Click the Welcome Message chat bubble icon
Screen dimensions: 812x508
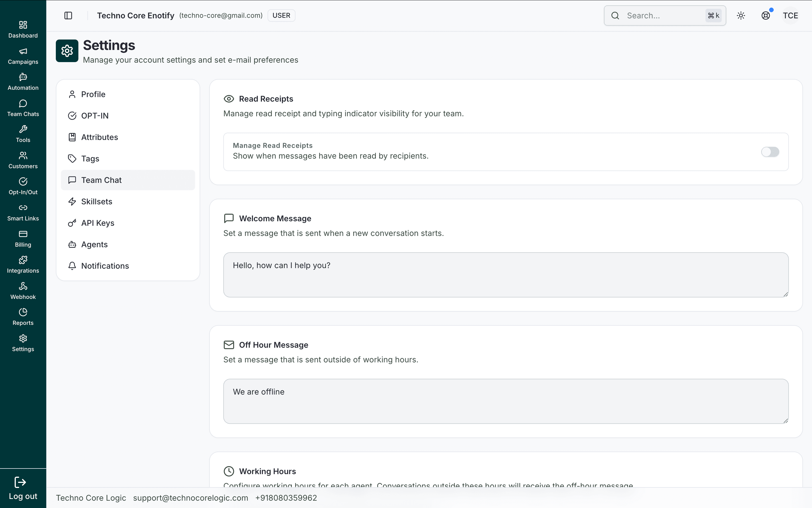[229, 218]
